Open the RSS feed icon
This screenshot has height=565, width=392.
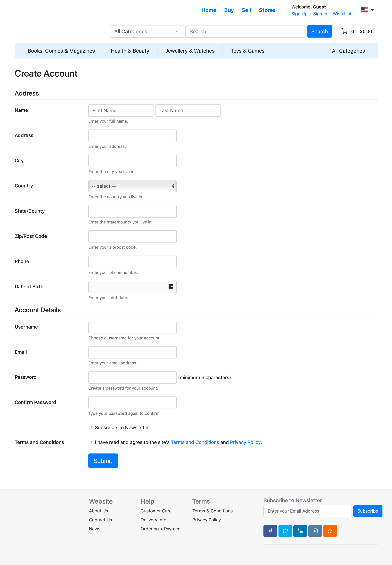[x=330, y=531]
